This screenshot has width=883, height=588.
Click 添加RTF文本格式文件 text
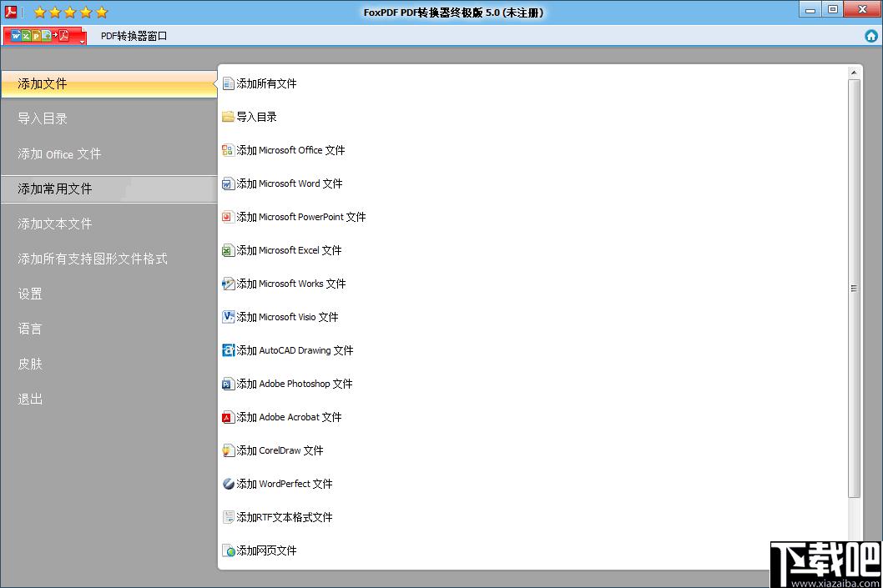click(x=285, y=517)
